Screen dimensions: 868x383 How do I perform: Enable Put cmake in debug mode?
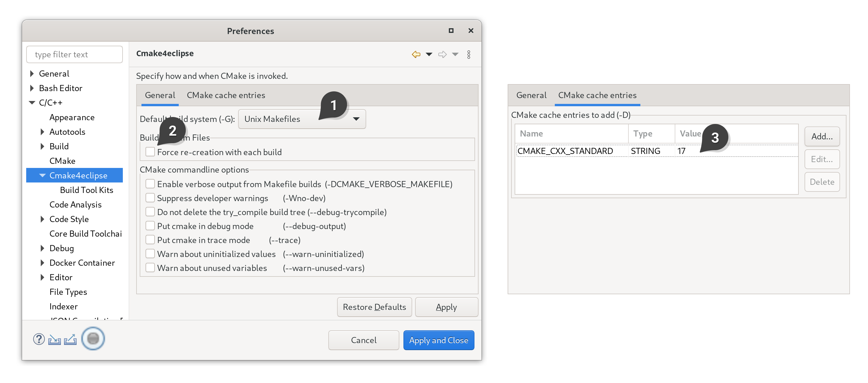pos(150,226)
